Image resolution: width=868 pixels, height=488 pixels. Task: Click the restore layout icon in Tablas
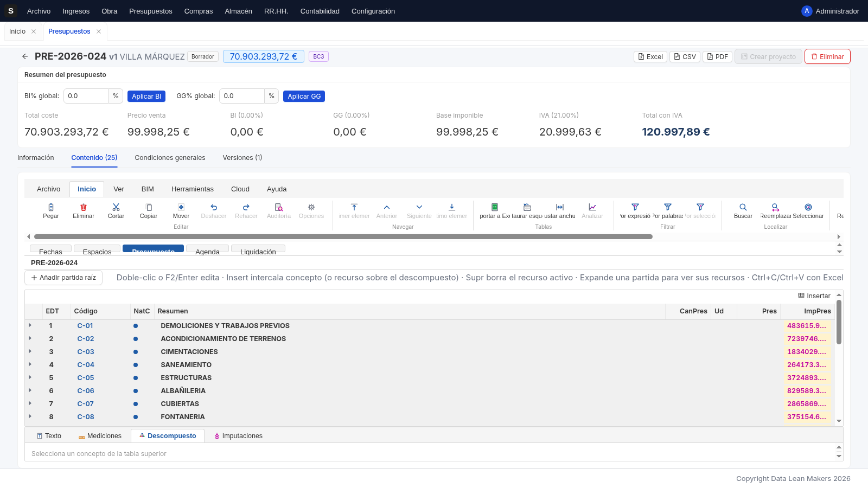(527, 207)
